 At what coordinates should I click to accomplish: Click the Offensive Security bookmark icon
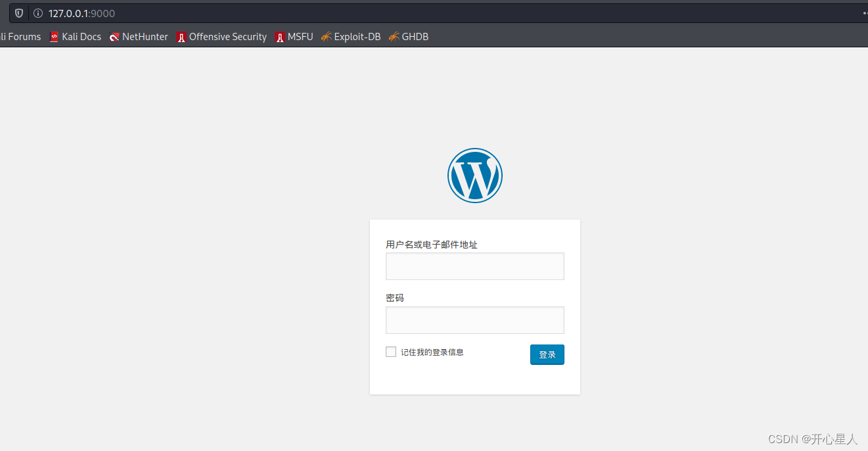[181, 37]
